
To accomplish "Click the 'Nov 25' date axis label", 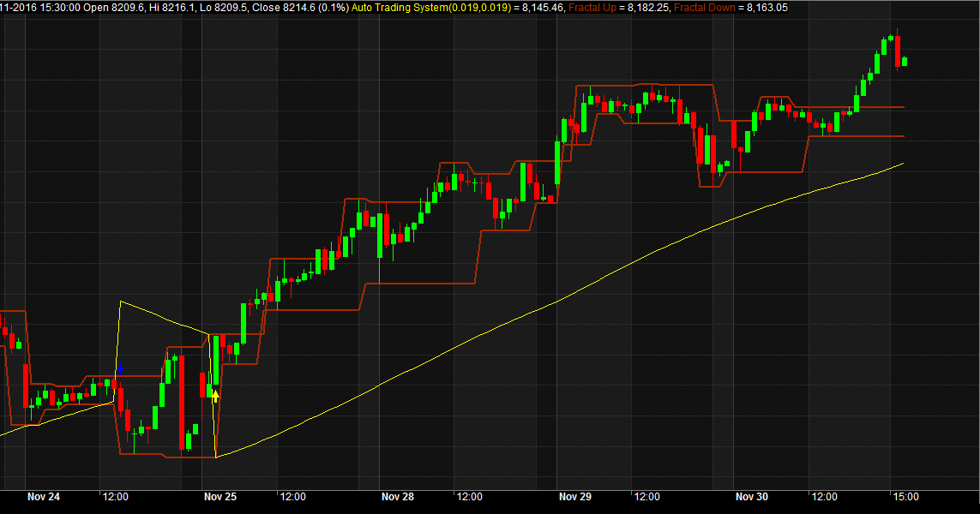I will tap(220, 497).
